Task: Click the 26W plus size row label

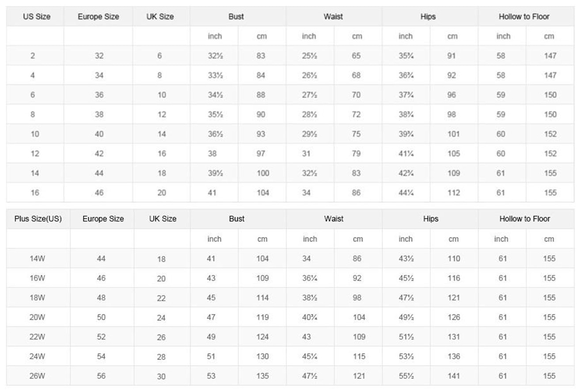Action: pos(37,376)
